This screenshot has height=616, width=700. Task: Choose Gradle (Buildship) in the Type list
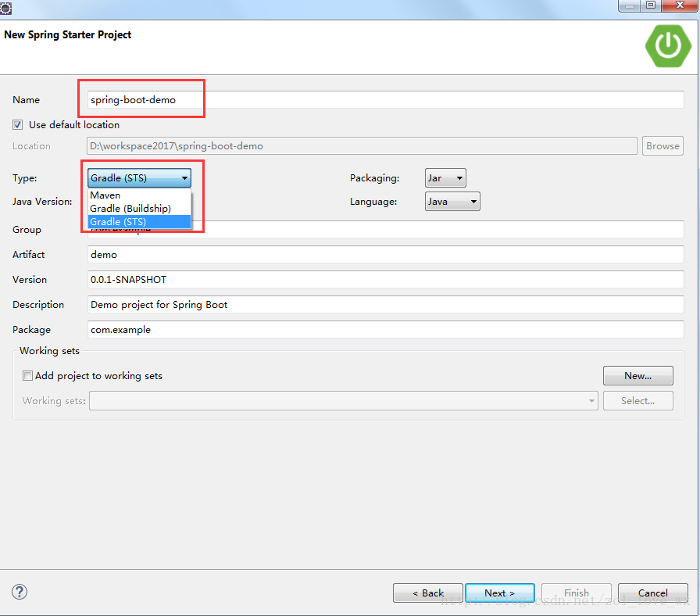pyautogui.click(x=139, y=209)
